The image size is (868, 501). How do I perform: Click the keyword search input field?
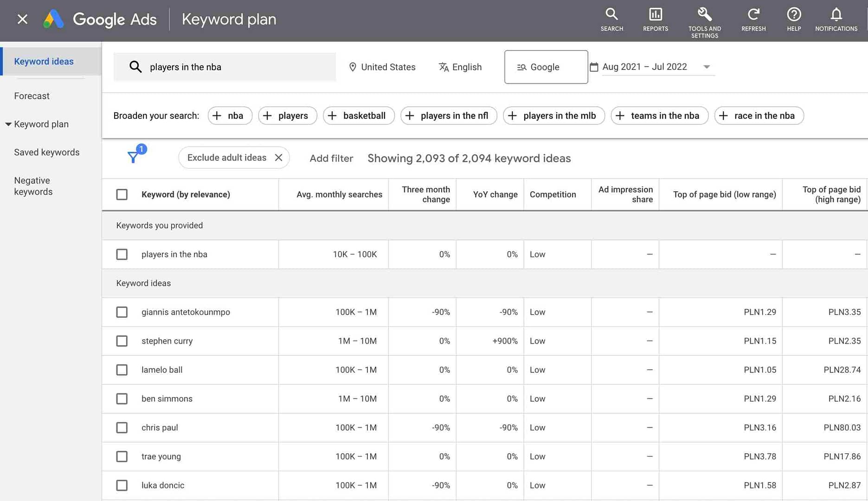225,67
